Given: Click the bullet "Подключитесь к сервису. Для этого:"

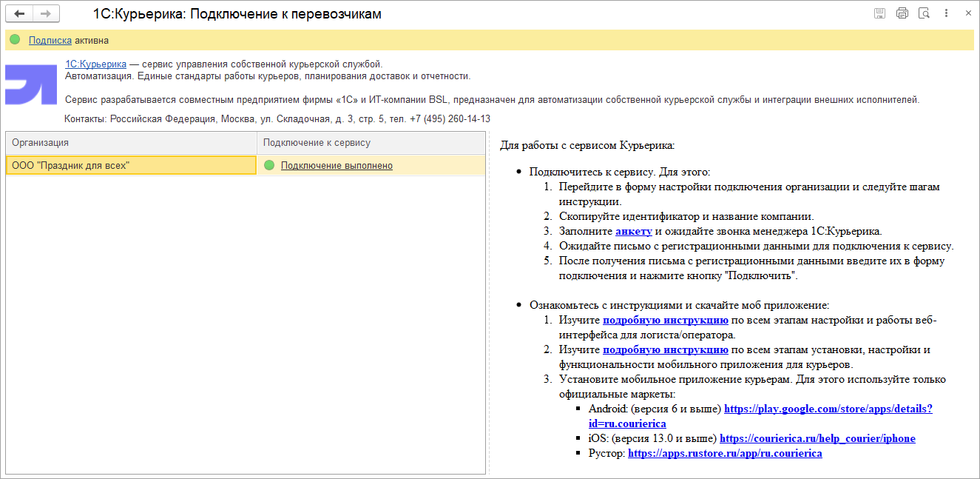Looking at the screenshot, I should click(x=619, y=172).
